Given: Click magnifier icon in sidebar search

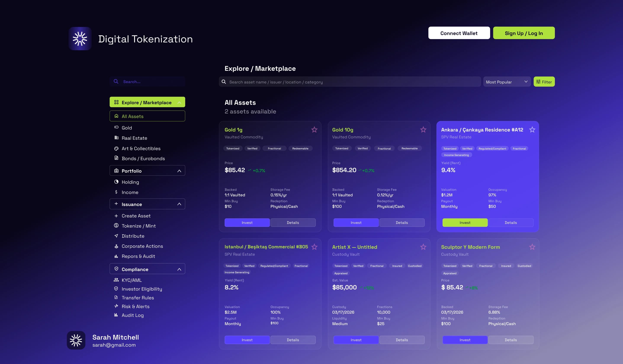Looking at the screenshot, I should 116,81.
